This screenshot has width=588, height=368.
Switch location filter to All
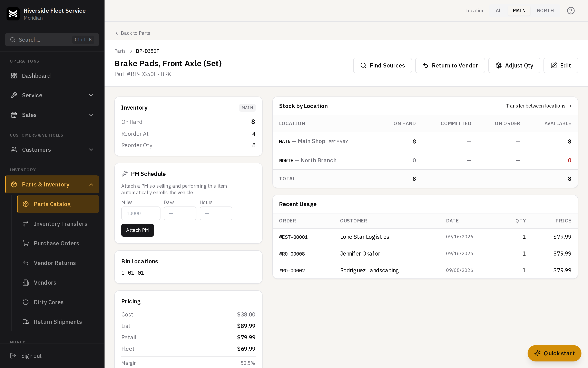pyautogui.click(x=499, y=11)
